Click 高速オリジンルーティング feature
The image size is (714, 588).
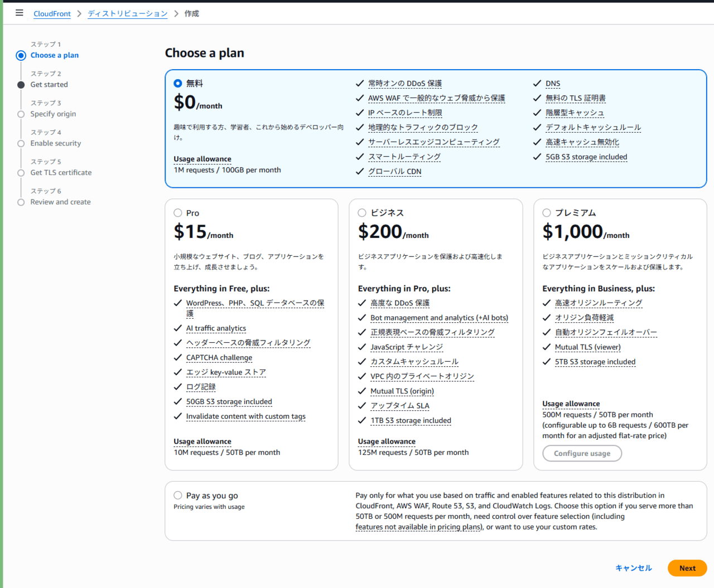coord(599,303)
